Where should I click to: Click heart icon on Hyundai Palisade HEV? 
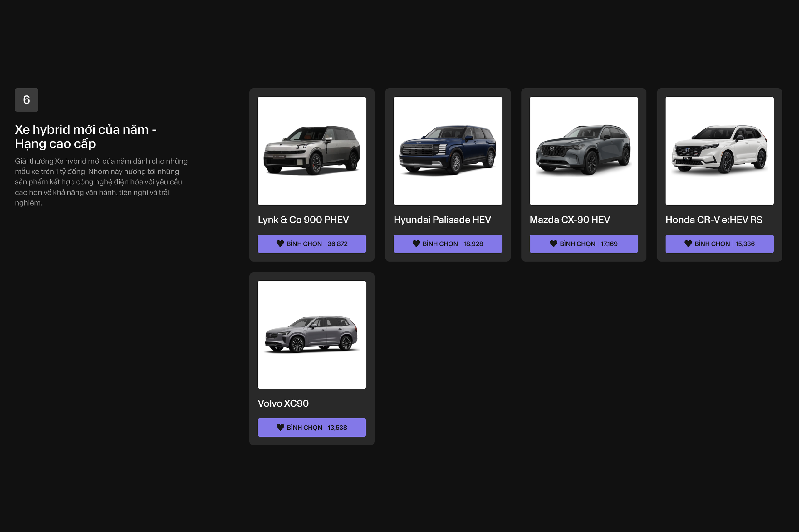[x=416, y=244]
